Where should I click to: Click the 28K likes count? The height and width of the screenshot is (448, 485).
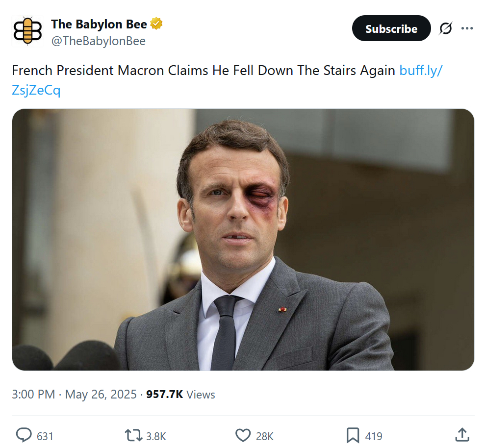(x=265, y=436)
